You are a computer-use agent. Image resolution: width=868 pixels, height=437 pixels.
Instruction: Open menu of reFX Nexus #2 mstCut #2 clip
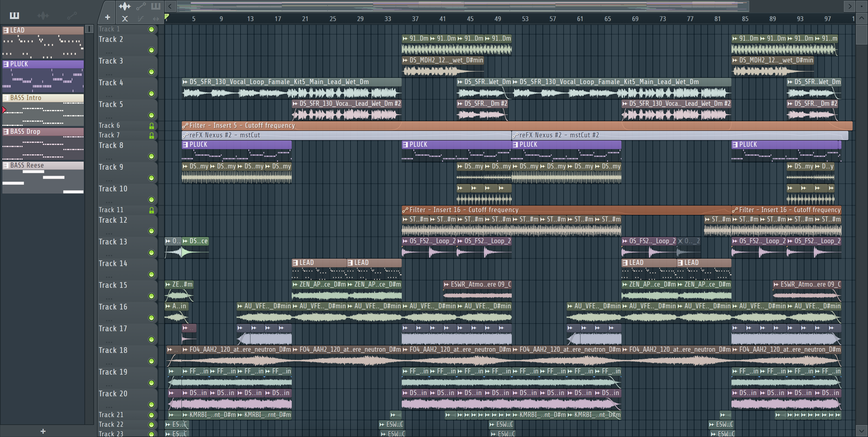tap(515, 135)
